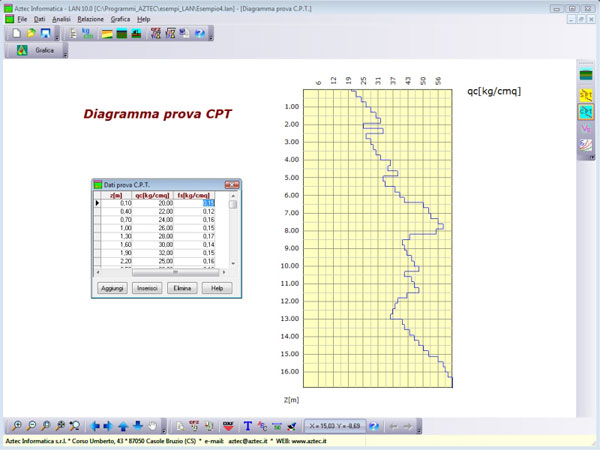The width and height of the screenshot is (600, 450).
Task: Click the yellow-orange stratigraphy layers icon
Action: click(x=107, y=34)
